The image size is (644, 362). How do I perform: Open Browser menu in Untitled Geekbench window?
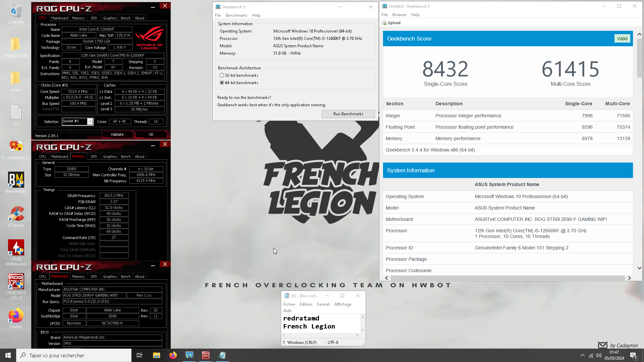399,15
